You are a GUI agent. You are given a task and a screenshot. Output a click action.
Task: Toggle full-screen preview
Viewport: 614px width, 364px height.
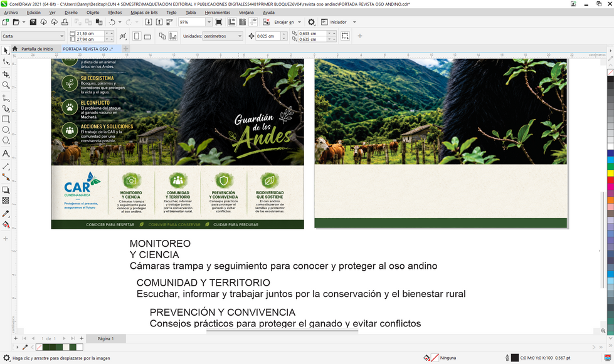coord(219,23)
